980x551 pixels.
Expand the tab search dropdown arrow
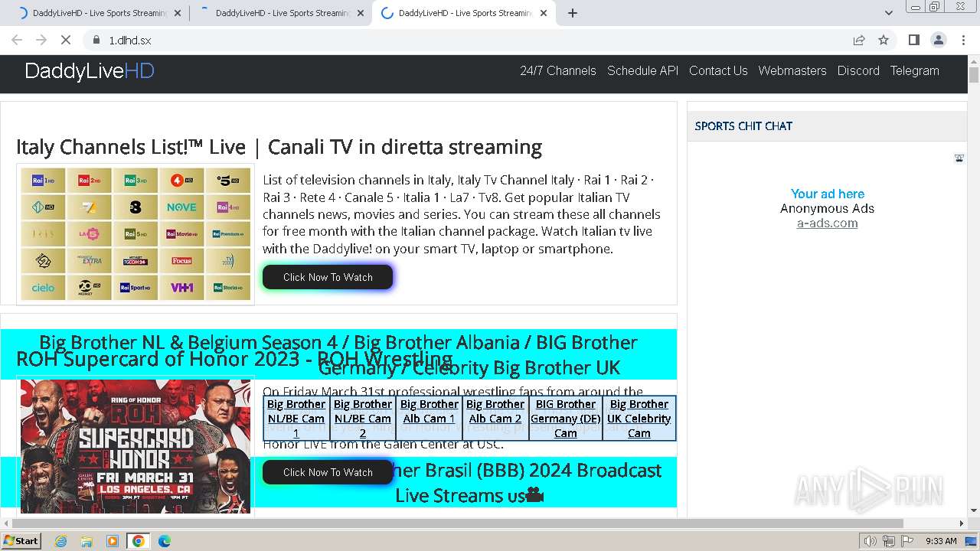pyautogui.click(x=889, y=13)
